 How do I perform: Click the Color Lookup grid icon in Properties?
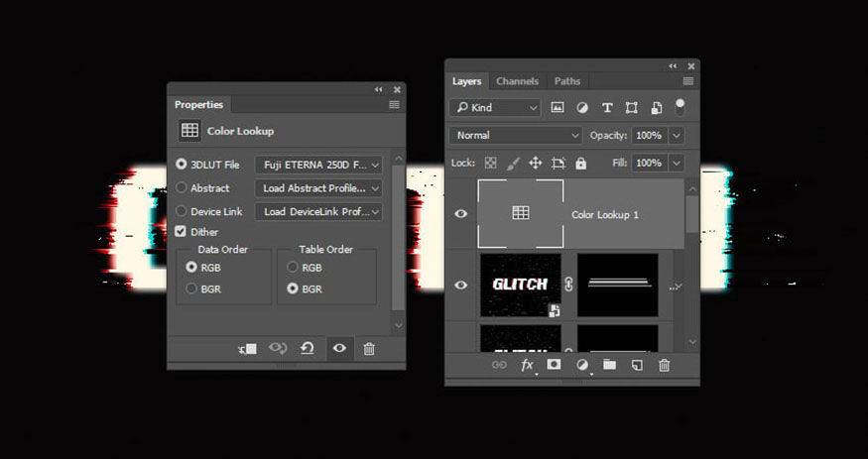189,131
